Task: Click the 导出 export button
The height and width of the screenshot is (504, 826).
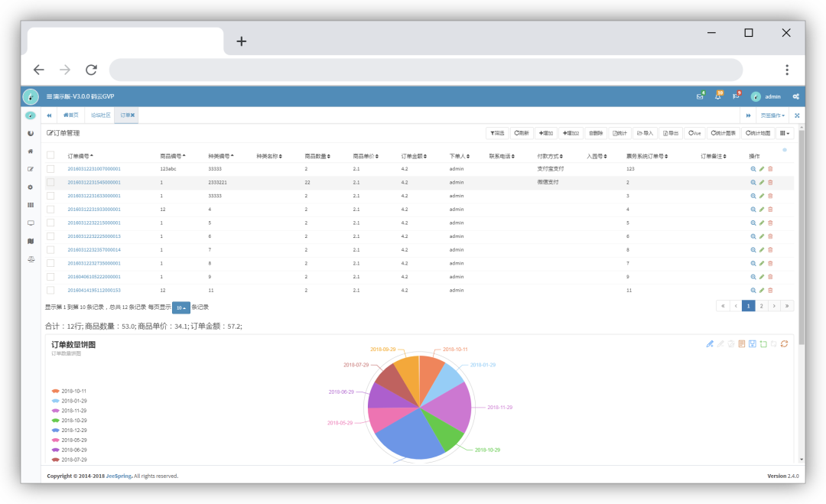Action: (670, 133)
